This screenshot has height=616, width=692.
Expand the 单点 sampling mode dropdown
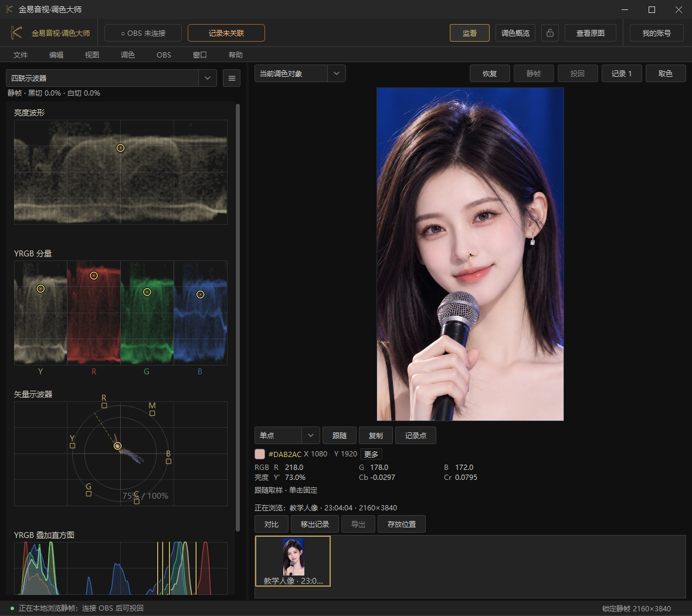tap(287, 435)
